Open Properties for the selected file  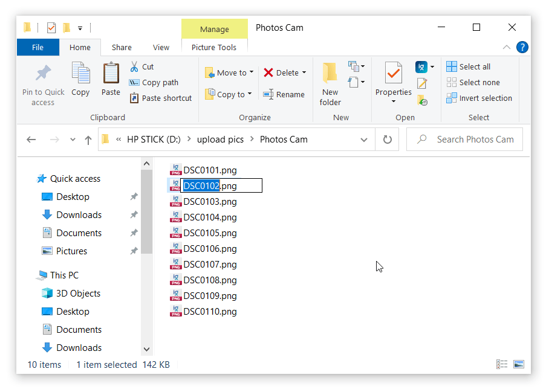[393, 82]
